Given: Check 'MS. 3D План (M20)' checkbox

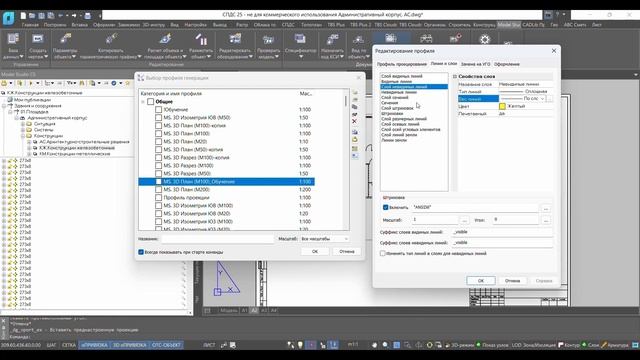Looking at the screenshot, I should pos(158,142).
